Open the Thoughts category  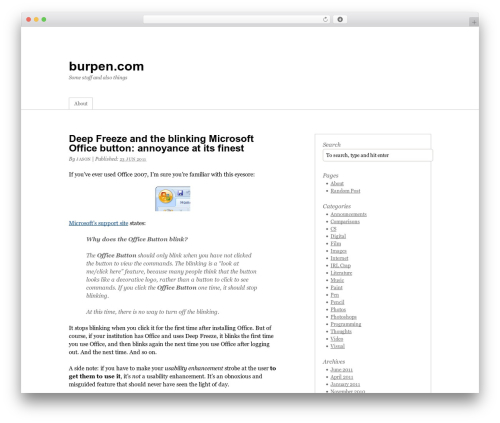point(341,331)
